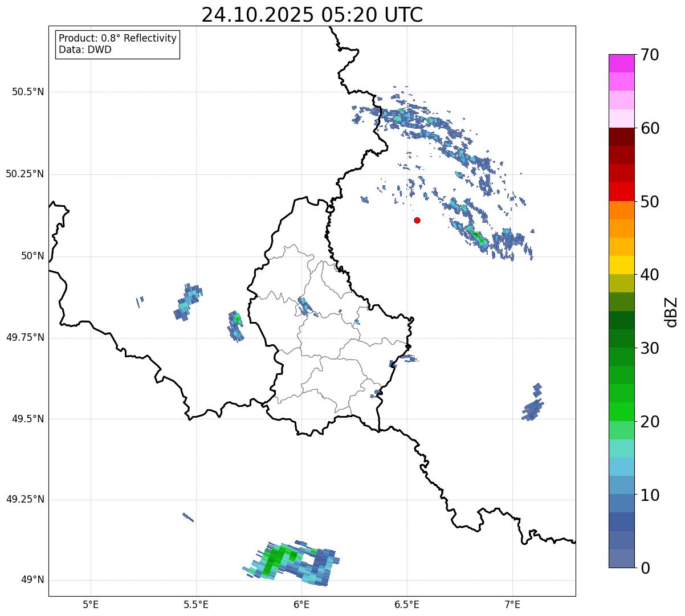685x616 pixels.
Task: Click the colorbar value 30
Action: [650, 348]
